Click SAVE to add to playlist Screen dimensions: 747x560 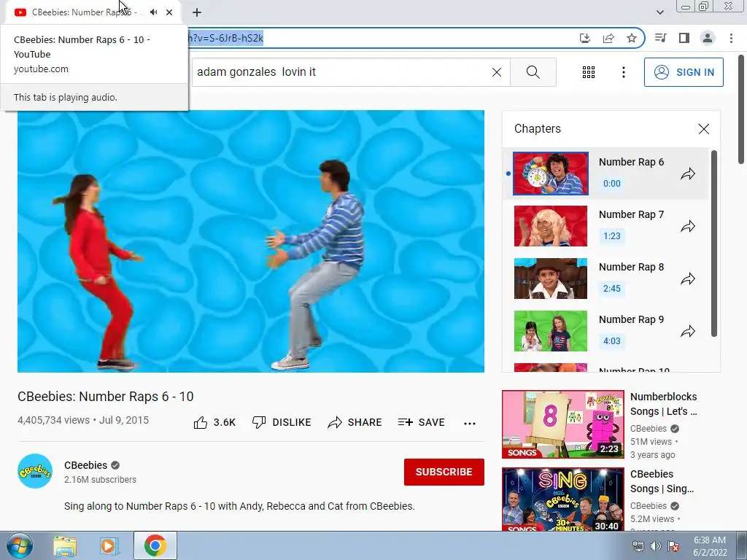(421, 422)
